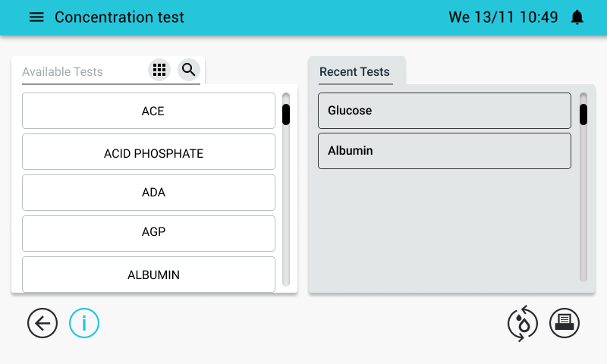Open the info button

[x=84, y=323]
